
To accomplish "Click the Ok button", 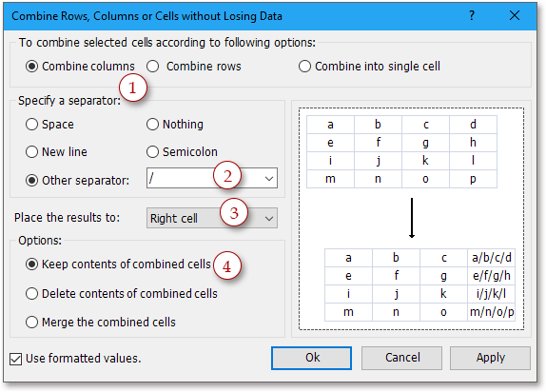I will tap(311, 358).
